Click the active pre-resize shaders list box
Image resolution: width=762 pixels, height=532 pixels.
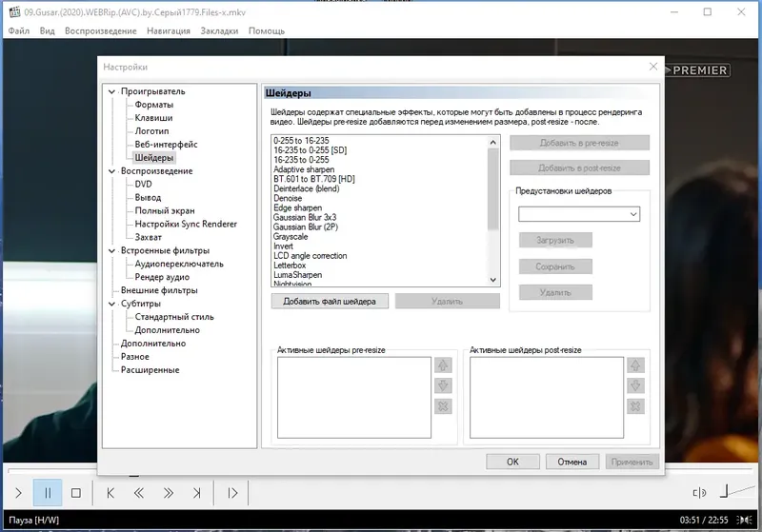click(353, 398)
